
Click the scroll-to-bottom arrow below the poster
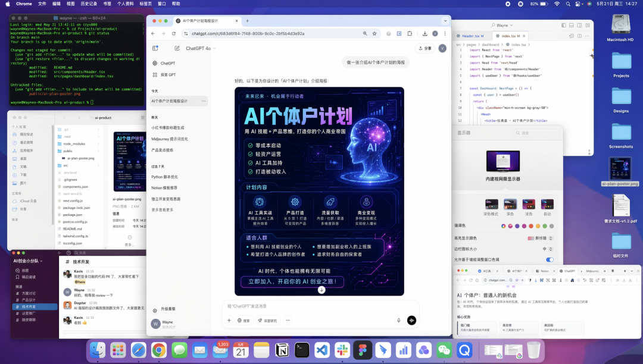[x=321, y=290]
